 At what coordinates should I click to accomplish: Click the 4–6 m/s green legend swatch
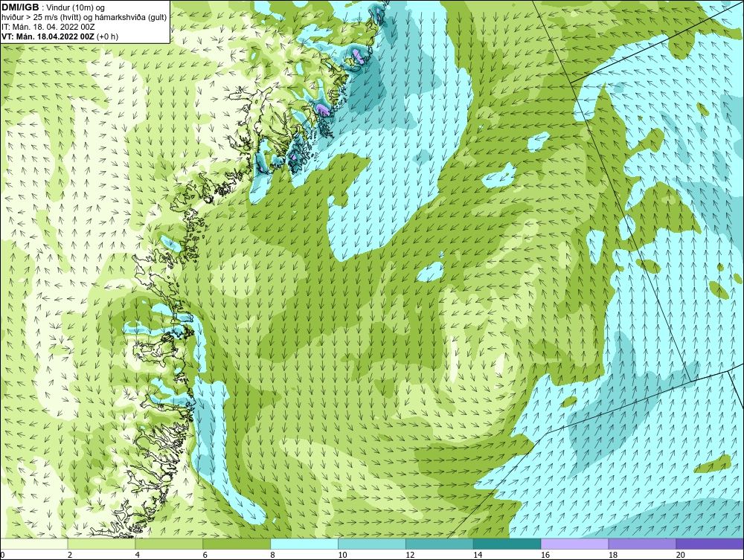point(169,544)
